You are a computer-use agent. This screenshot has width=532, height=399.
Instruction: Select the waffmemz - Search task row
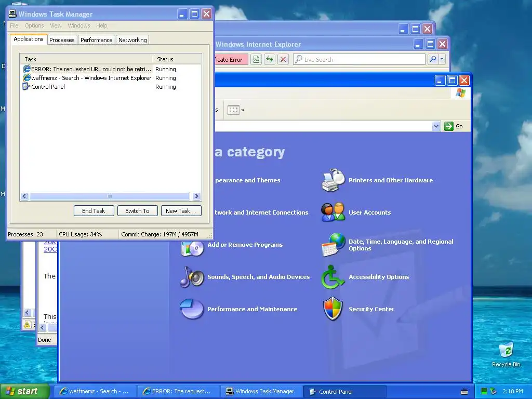[x=111, y=78]
